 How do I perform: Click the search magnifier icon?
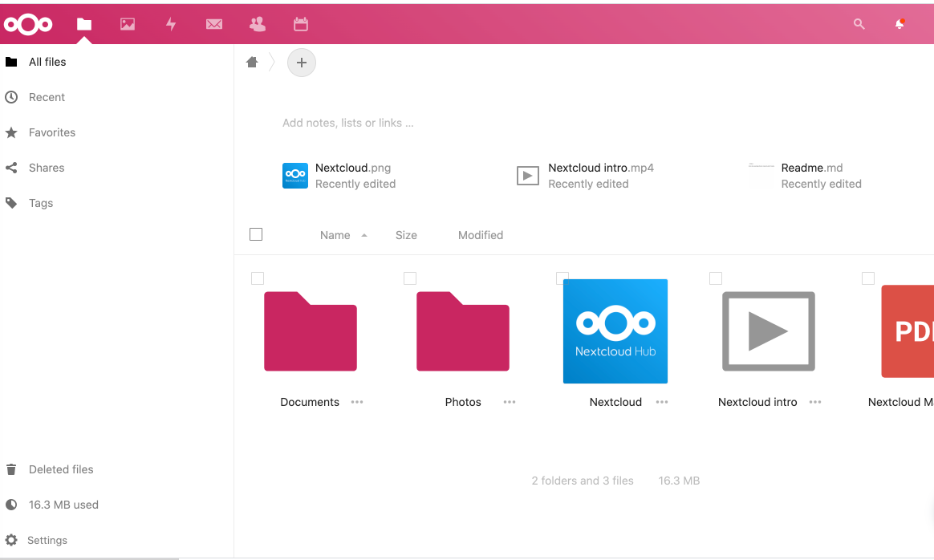pos(859,24)
